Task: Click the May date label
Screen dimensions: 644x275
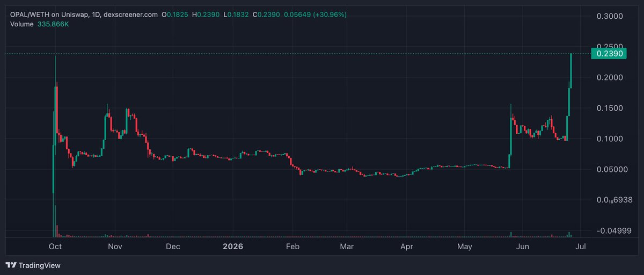Action: 464,247
